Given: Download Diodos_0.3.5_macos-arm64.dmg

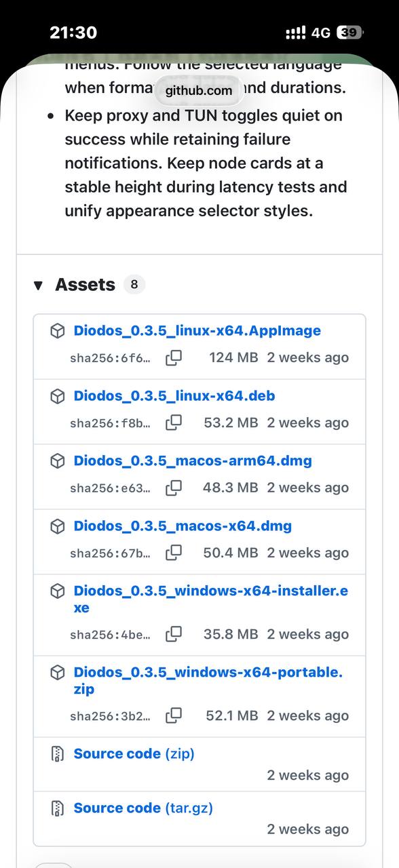Looking at the screenshot, I should pyautogui.click(x=193, y=461).
